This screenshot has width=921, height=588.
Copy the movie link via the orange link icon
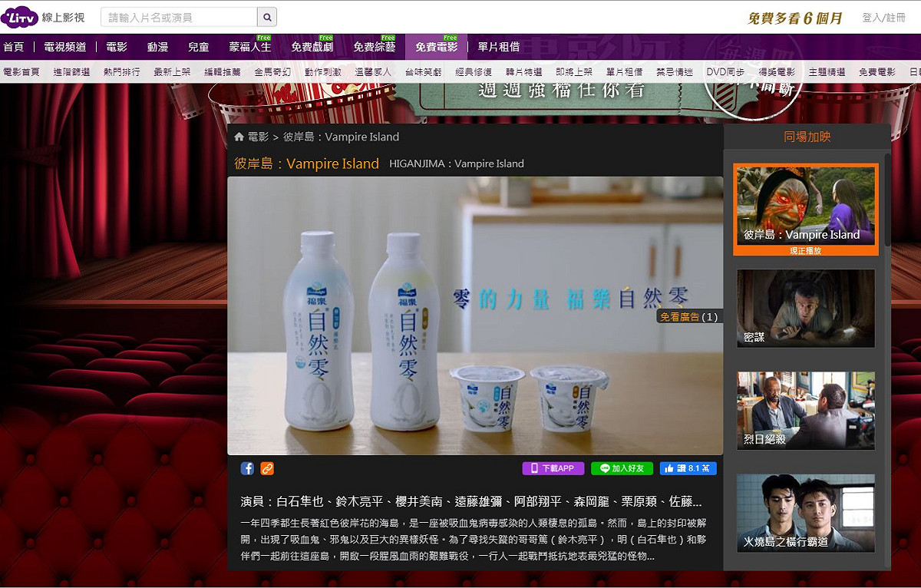point(267,468)
